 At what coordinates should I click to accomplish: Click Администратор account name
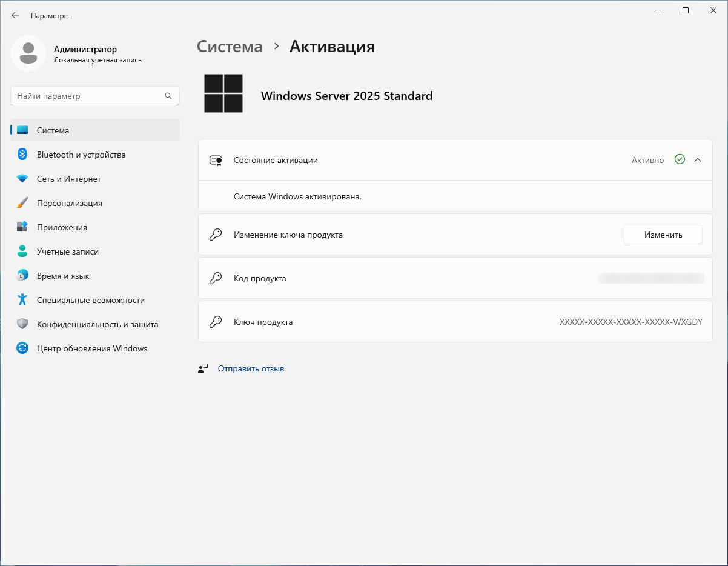tap(85, 49)
